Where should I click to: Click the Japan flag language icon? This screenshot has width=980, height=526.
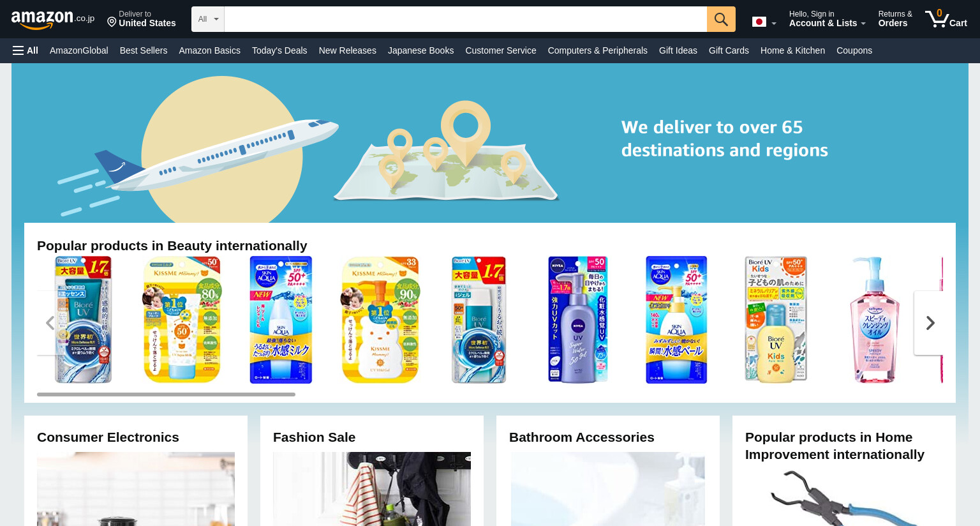coord(759,22)
